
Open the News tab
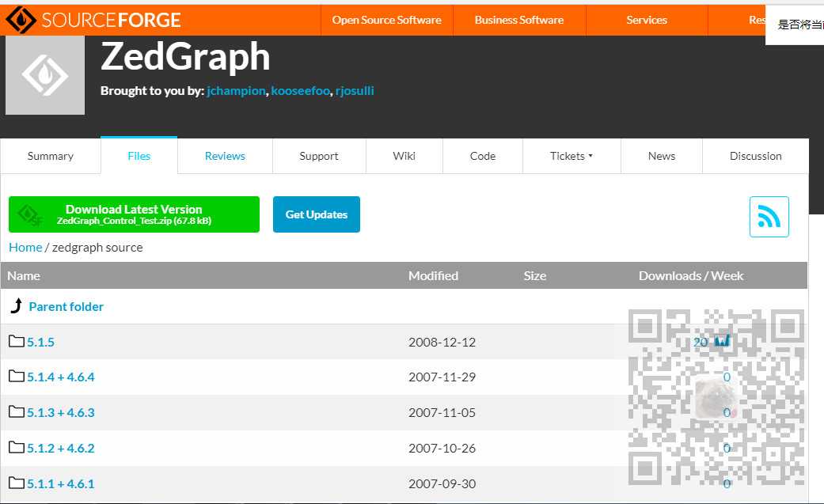coord(662,156)
